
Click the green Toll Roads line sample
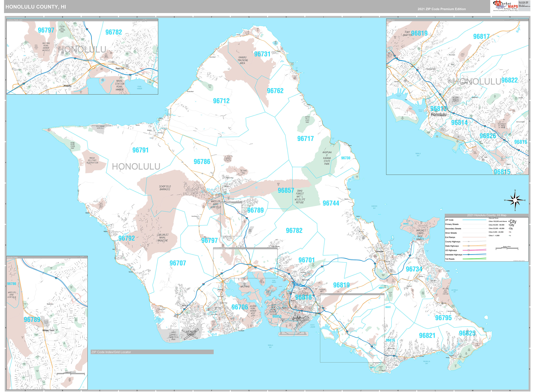474,259
